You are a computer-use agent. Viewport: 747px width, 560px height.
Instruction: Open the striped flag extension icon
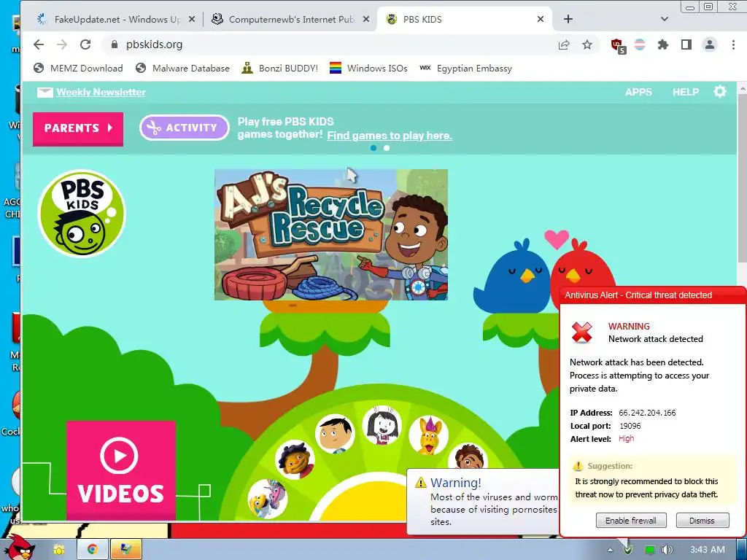[x=640, y=44]
